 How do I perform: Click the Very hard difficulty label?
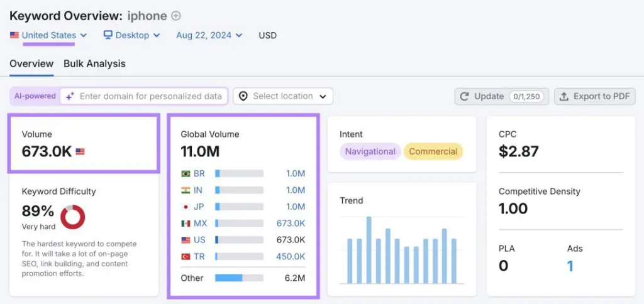pyautogui.click(x=38, y=227)
